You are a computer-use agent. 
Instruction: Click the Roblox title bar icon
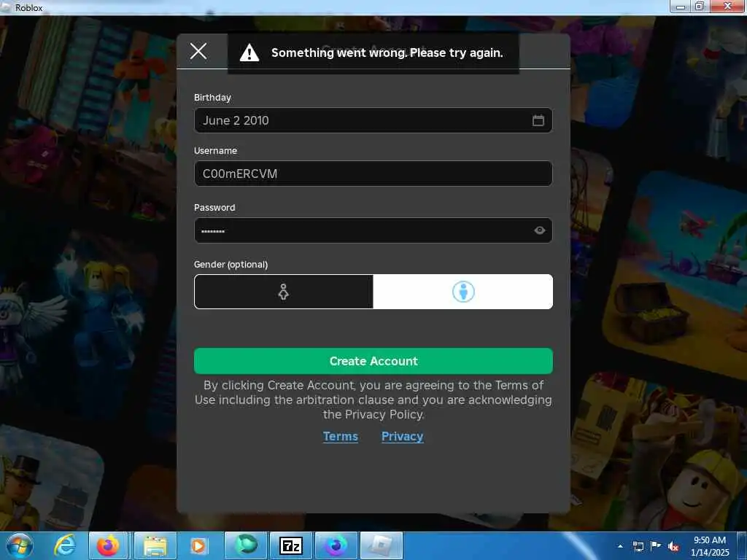coord(6,7)
